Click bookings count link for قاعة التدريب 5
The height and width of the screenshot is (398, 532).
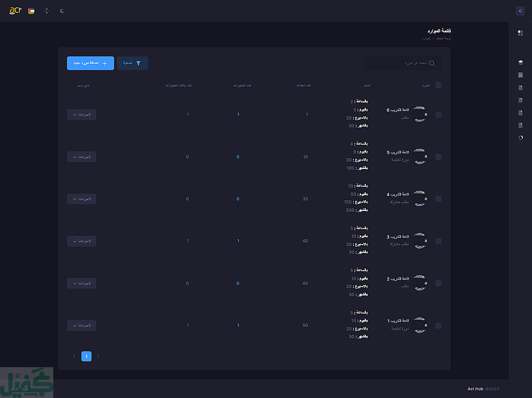[x=238, y=157]
